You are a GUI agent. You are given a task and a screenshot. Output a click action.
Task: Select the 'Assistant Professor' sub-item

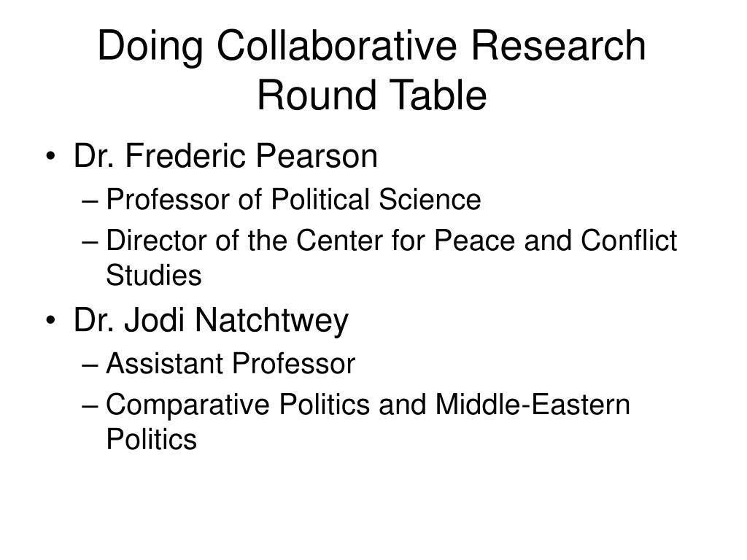(231, 364)
